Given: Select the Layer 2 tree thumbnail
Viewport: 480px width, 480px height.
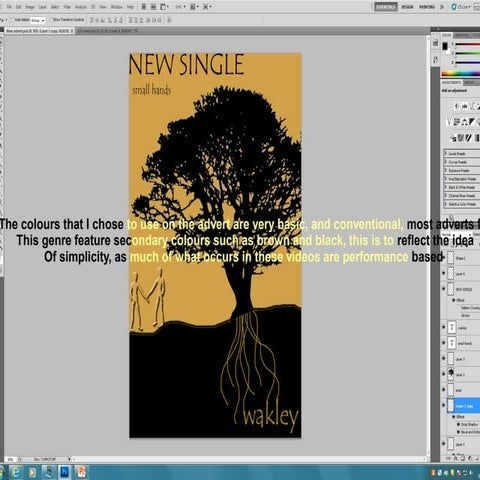Looking at the screenshot, I should click(x=451, y=375).
